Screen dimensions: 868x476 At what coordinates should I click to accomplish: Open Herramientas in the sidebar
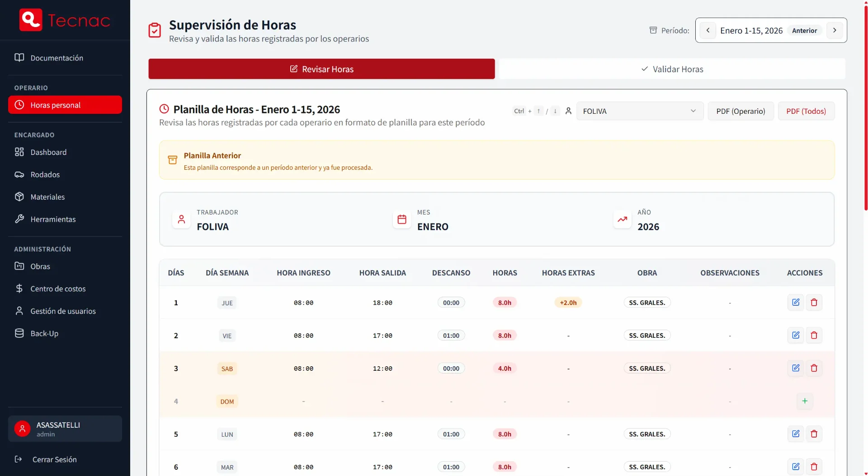click(53, 219)
